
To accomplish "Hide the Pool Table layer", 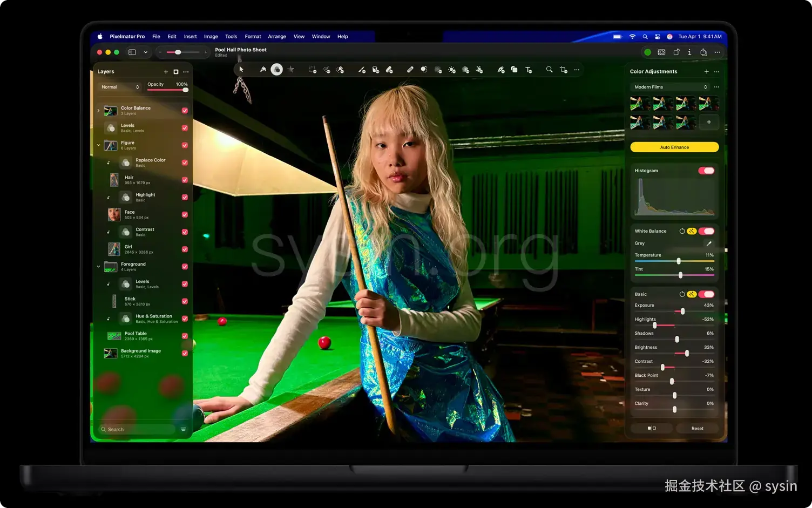I will [185, 335].
